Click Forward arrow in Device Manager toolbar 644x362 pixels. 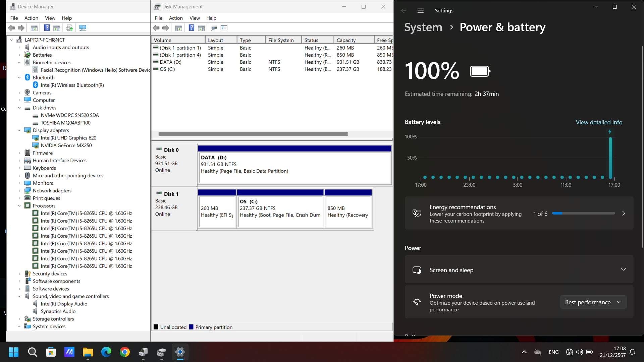click(x=21, y=28)
